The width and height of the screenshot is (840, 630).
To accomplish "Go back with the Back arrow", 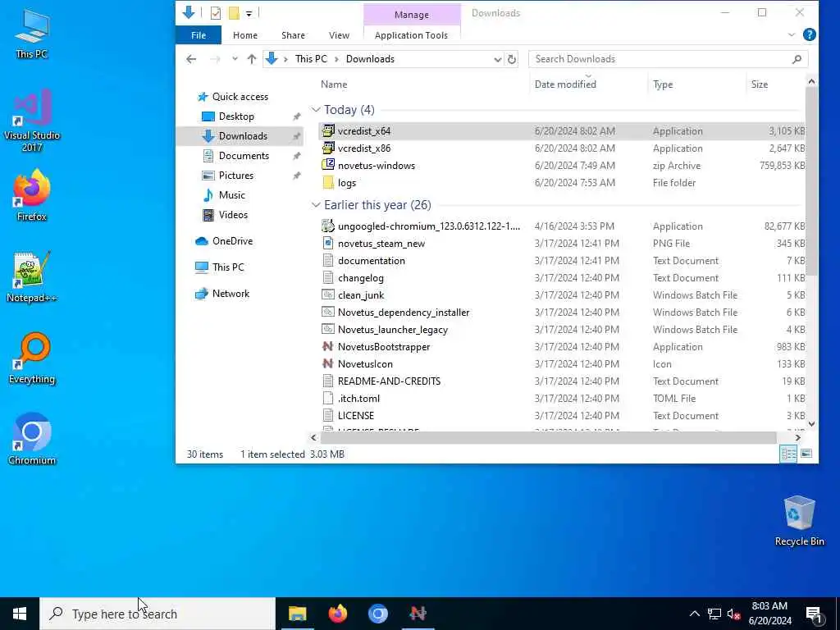I will click(191, 59).
